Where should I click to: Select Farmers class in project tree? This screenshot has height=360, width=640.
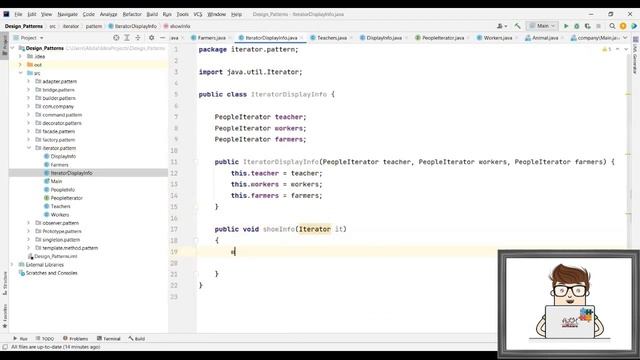click(59, 165)
